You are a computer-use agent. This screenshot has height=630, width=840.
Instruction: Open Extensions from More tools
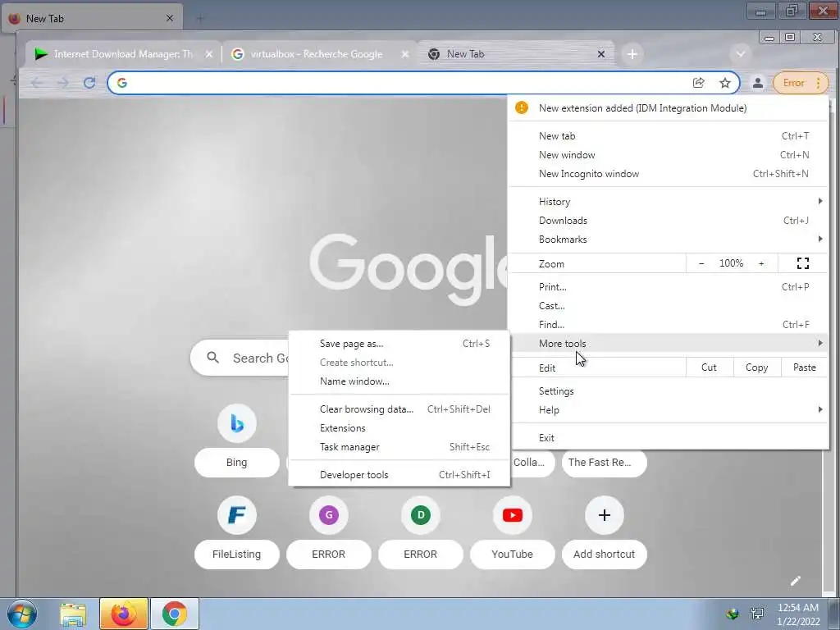point(399,427)
